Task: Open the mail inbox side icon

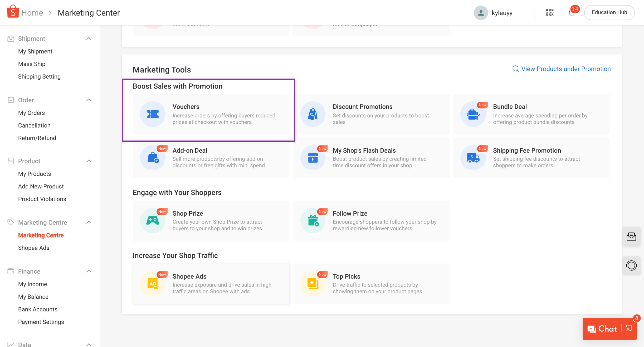Action: coord(631,236)
